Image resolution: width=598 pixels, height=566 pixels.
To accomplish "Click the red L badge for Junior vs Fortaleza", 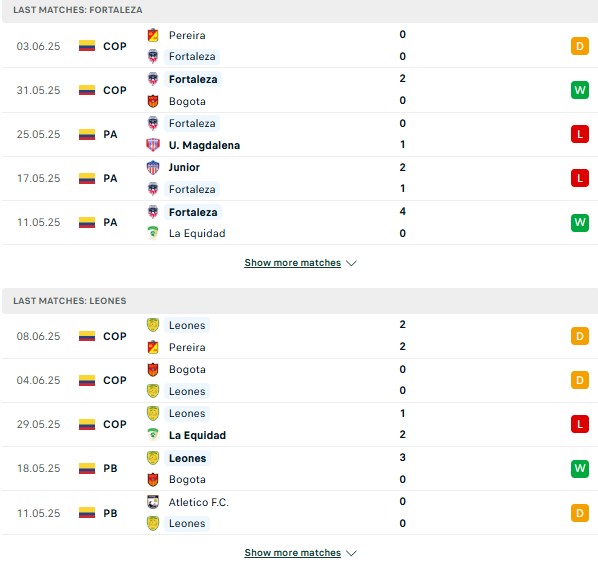I will tap(580, 178).
